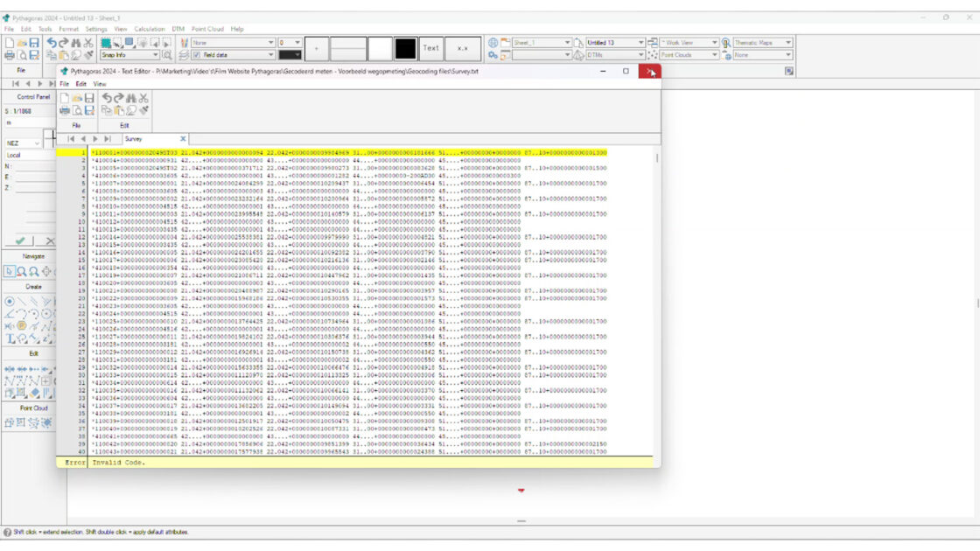Click the Undo arrow in Text Editor toolbar
The height and width of the screenshot is (551, 980).
coord(107,98)
